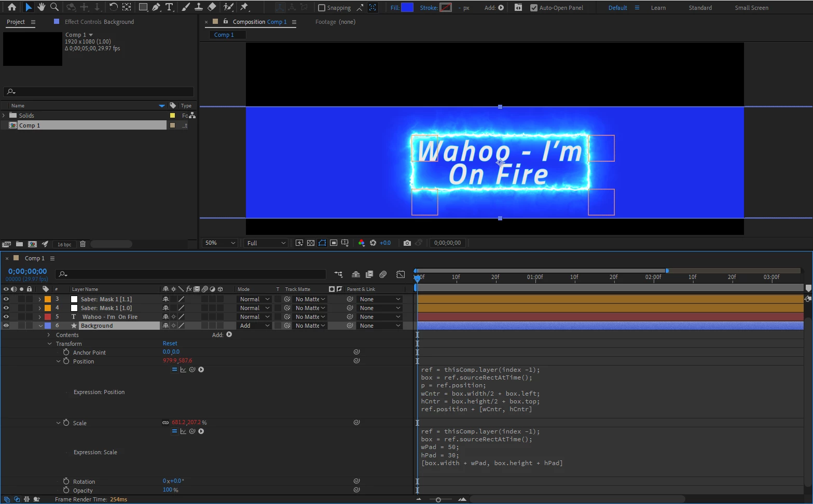This screenshot has width=813, height=504.
Task: Open the Full resolution dropdown
Action: click(266, 243)
